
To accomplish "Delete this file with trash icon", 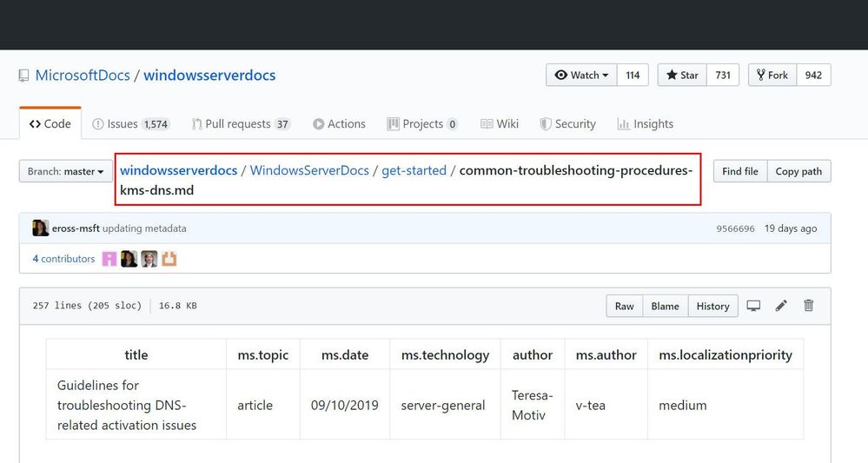I will tap(809, 306).
